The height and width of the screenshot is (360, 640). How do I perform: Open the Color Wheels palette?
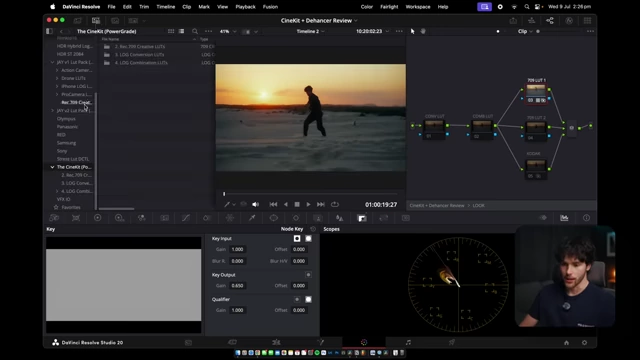(x=98, y=218)
